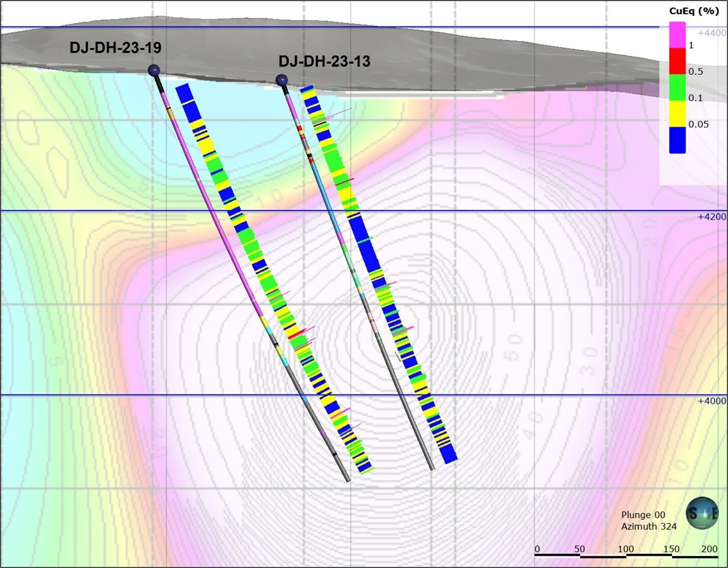Click the +4400 elevation label
The height and width of the screenshot is (568, 728).
click(712, 33)
